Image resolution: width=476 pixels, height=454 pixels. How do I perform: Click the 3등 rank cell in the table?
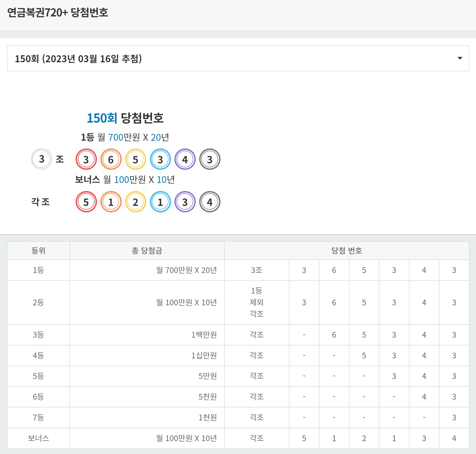[38, 335]
